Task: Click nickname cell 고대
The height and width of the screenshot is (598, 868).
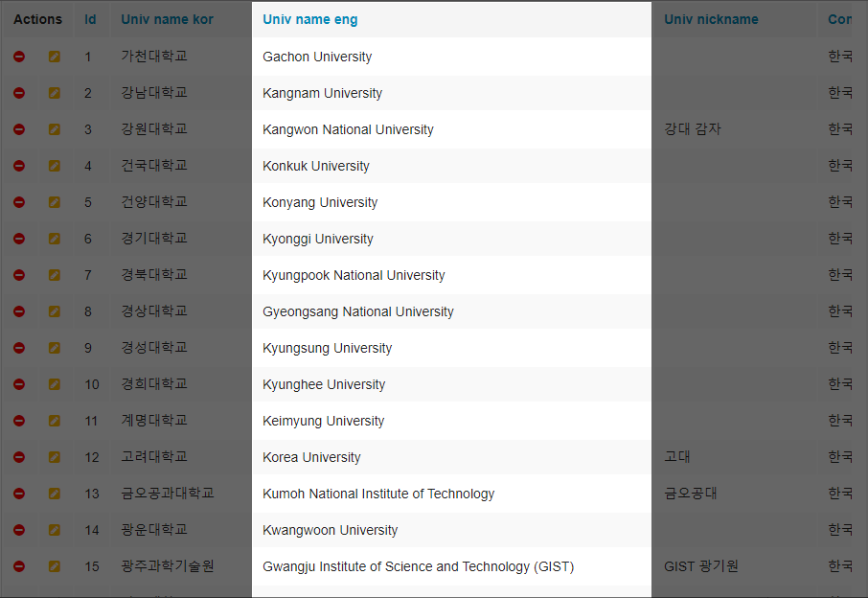Action: coord(677,457)
